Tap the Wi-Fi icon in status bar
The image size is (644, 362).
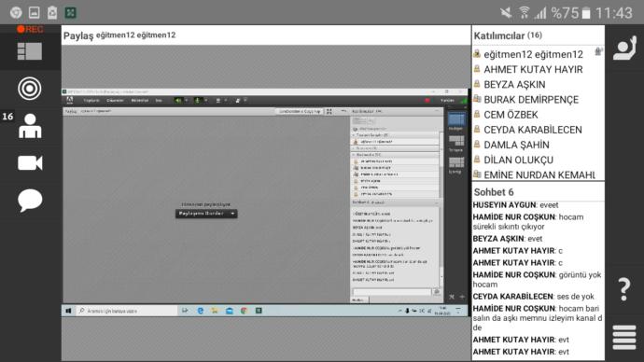coord(525,13)
